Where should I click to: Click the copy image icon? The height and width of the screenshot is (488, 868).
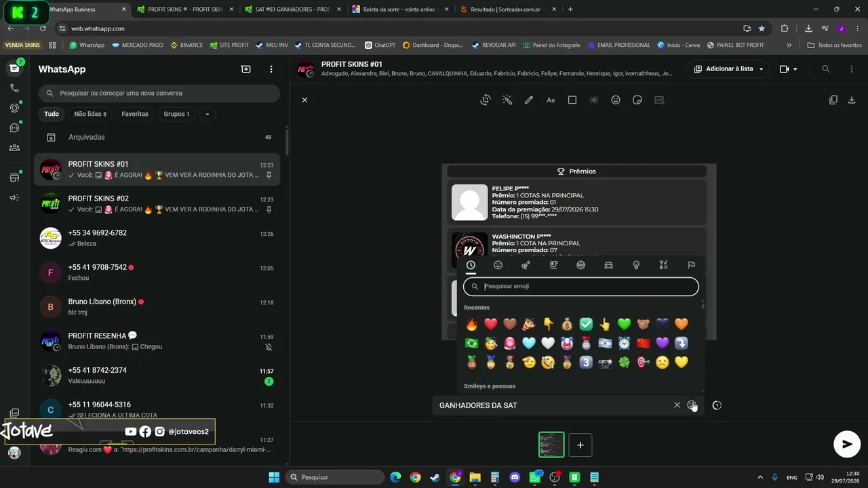coord(833,100)
